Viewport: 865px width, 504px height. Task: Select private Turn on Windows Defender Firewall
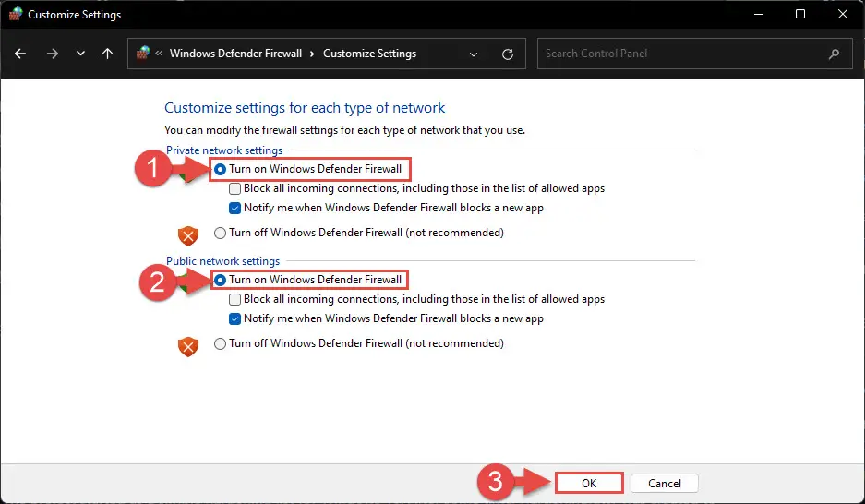pos(220,169)
